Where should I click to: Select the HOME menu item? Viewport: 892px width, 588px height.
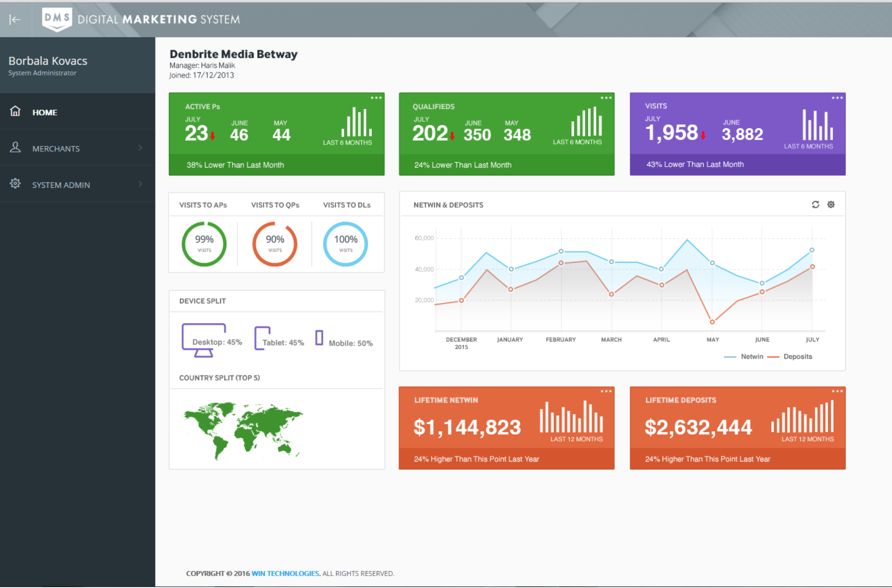[x=78, y=112]
